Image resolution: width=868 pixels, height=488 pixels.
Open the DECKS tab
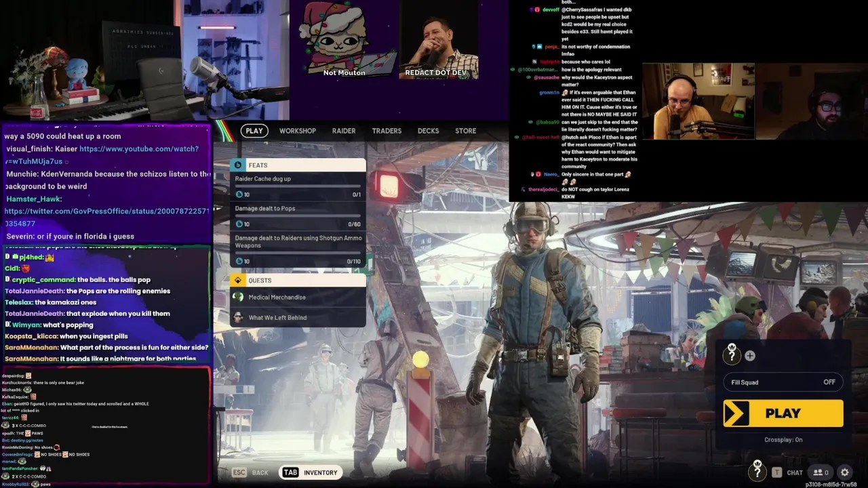(x=428, y=131)
